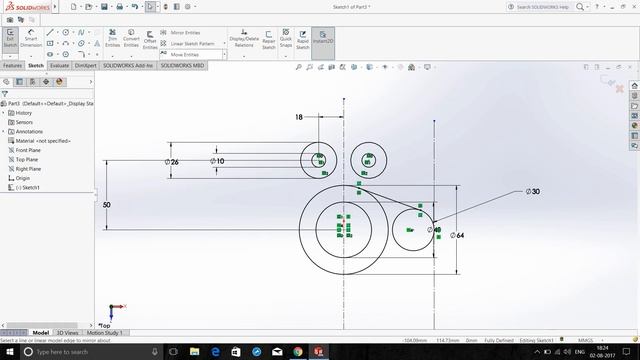Viewport: 640px width, 360px height.
Task: Click the Convert Entities tool
Action: [x=131, y=38]
